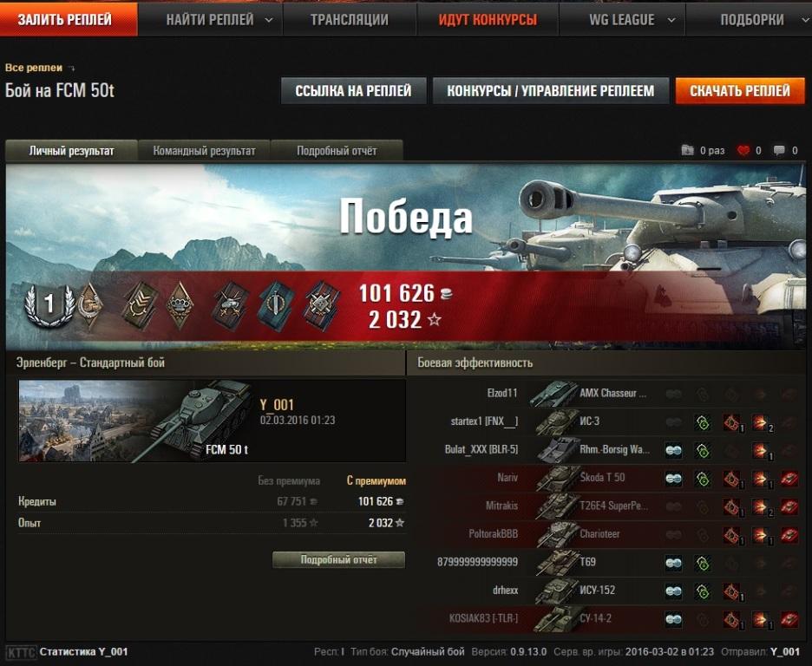The height and width of the screenshot is (666, 812).
Task: Click the Эрленберг map thumbnail with FCM 50 t
Action: 135,421
